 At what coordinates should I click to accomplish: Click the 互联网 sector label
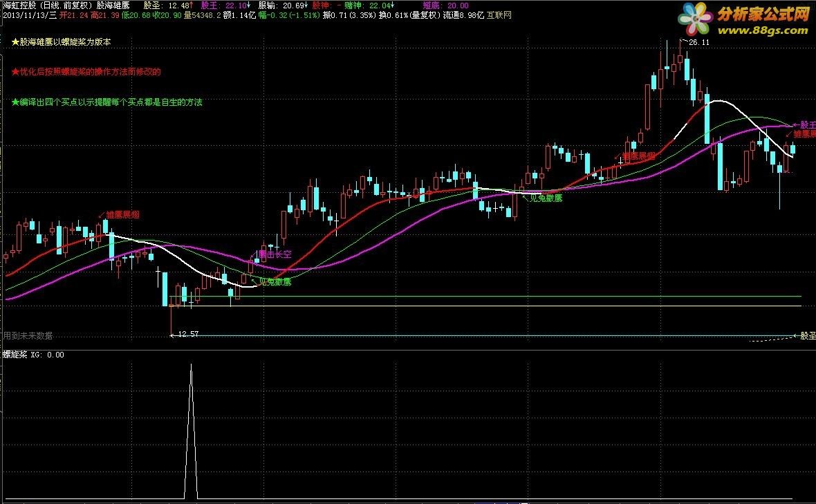(x=499, y=15)
